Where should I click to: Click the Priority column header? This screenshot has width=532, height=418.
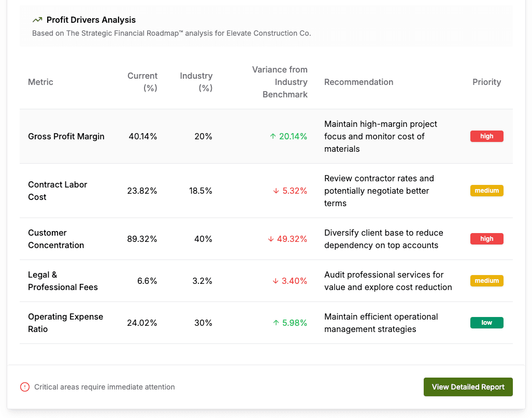[486, 82]
